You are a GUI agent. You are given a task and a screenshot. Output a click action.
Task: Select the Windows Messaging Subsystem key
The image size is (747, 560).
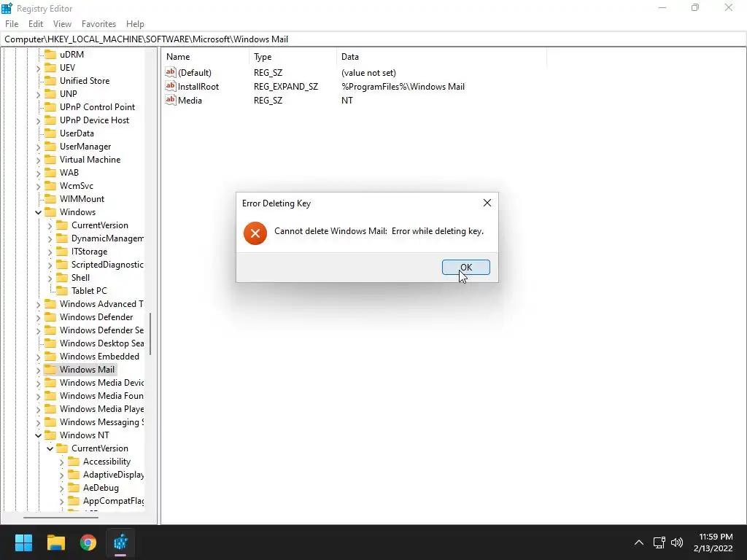[101, 422]
